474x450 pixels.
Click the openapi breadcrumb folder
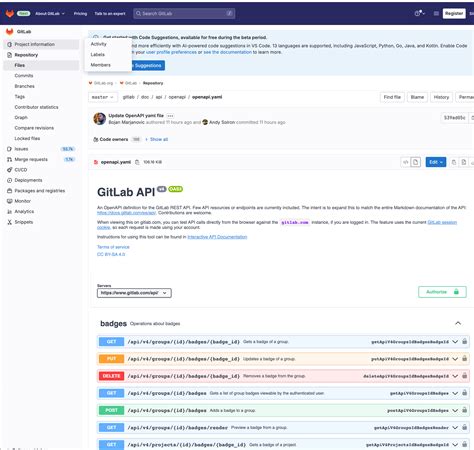point(177,97)
